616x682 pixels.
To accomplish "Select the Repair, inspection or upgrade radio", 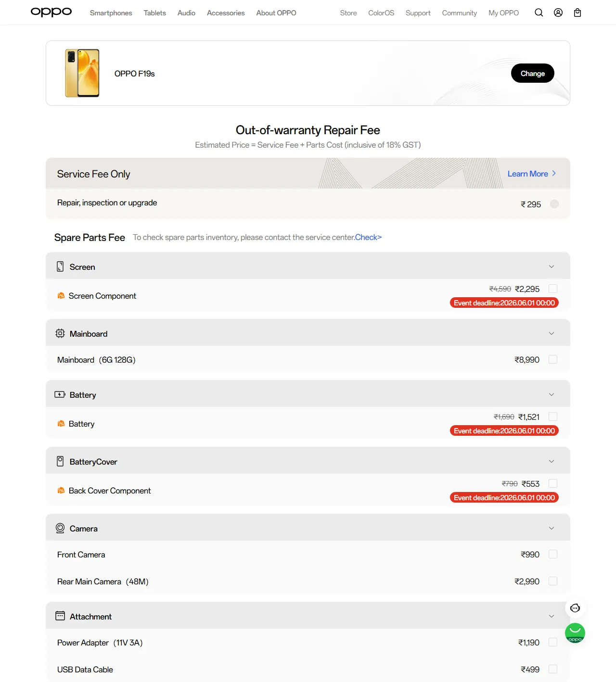I will (x=554, y=204).
